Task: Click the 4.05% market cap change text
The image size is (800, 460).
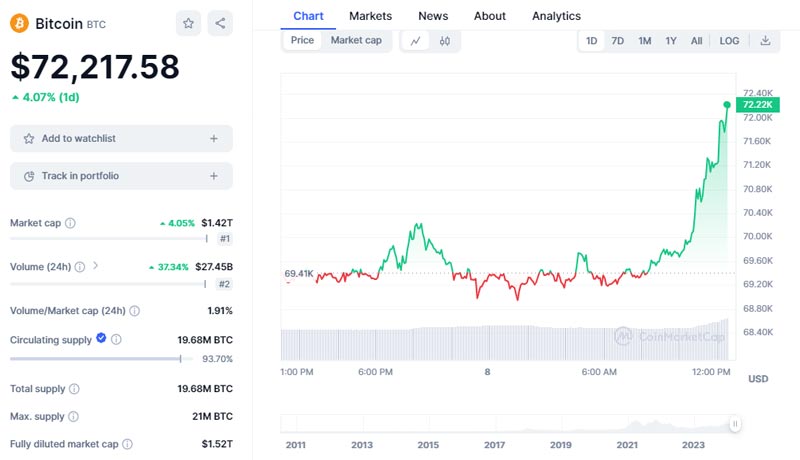Action: point(182,223)
